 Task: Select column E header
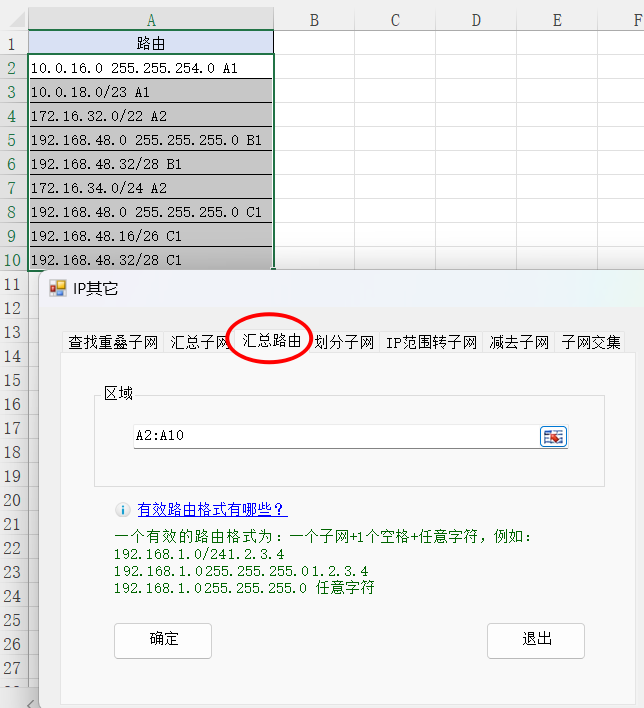[x=557, y=20]
